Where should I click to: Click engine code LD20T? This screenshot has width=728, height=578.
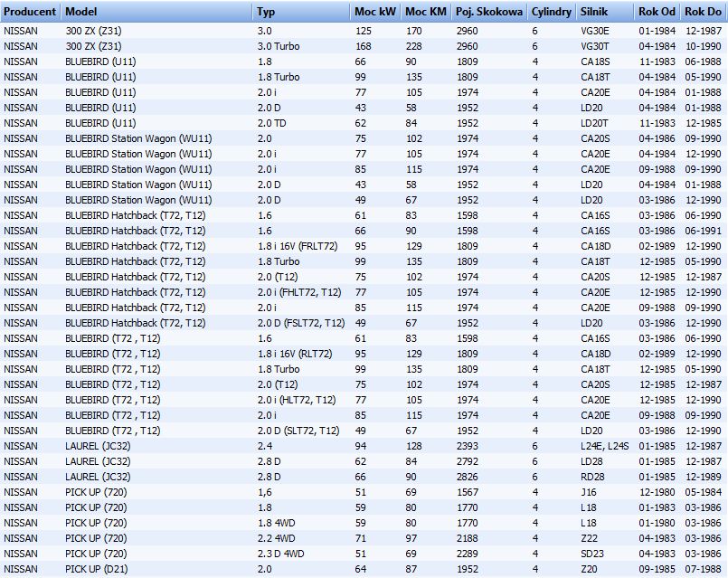(x=594, y=123)
